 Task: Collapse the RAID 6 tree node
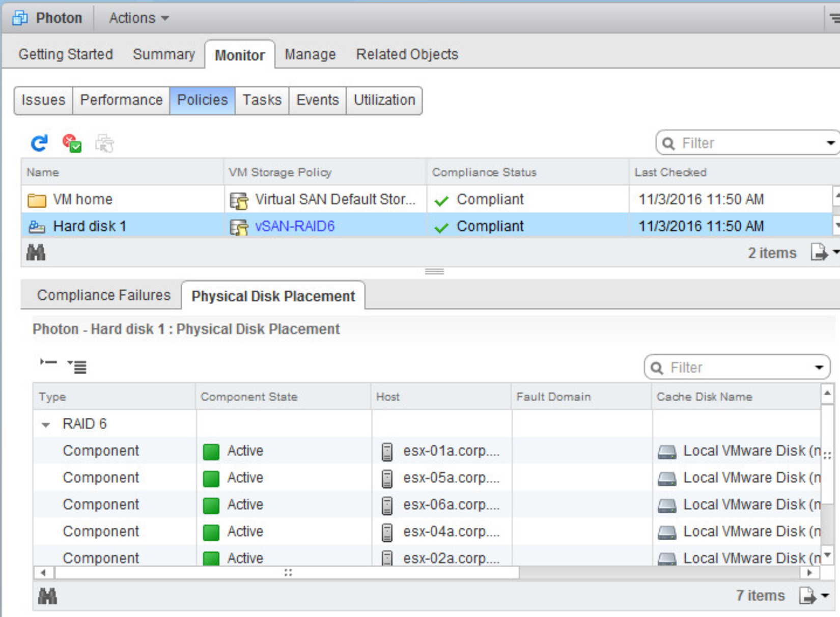click(x=46, y=425)
